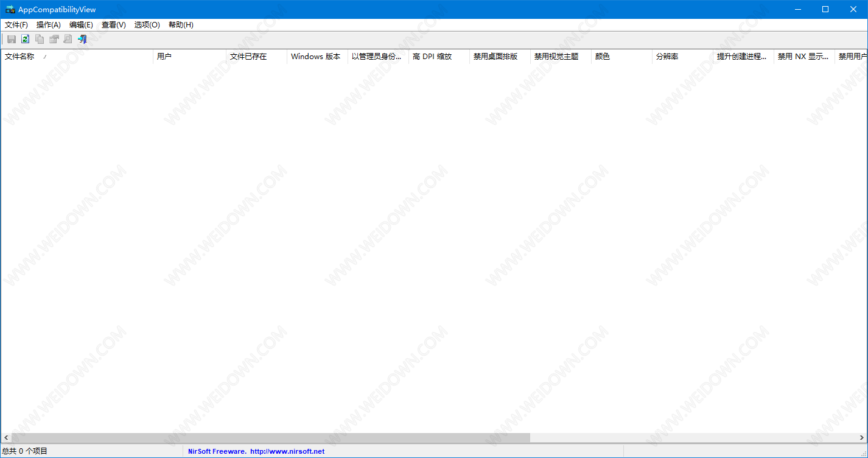Click the green Refresh toolbar icon
Image resolution: width=868 pixels, height=458 pixels.
(x=26, y=39)
